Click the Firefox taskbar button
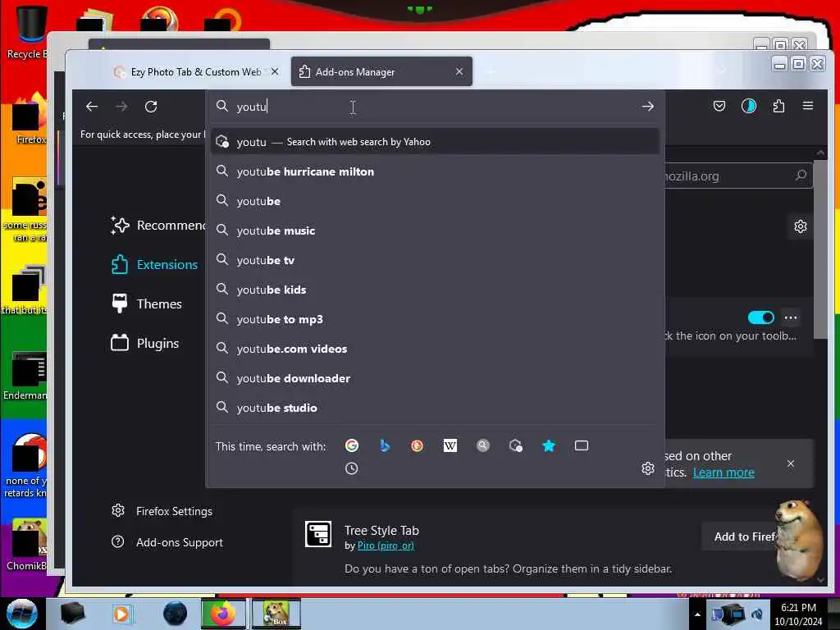 tap(223, 614)
